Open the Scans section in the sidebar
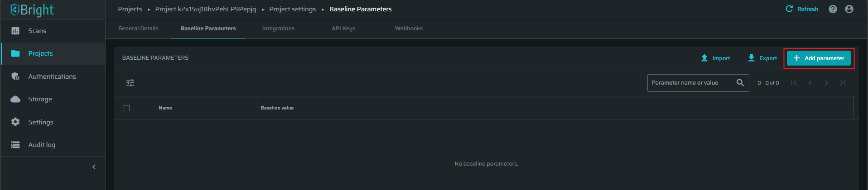 (x=53, y=31)
